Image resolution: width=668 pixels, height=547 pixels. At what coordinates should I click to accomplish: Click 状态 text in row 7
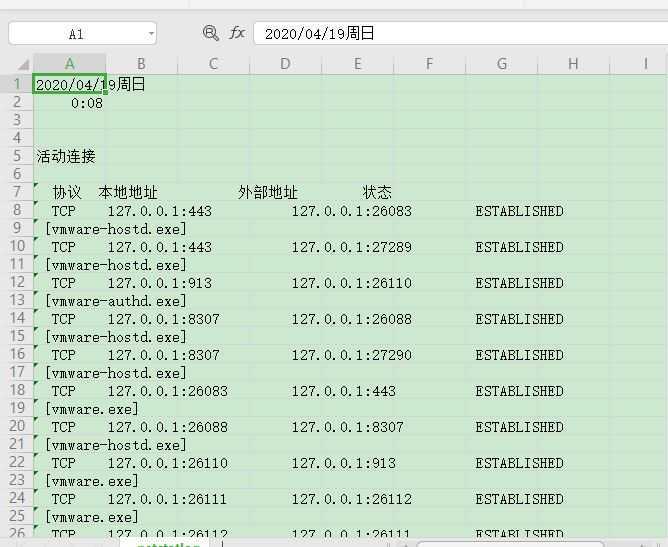coord(377,193)
